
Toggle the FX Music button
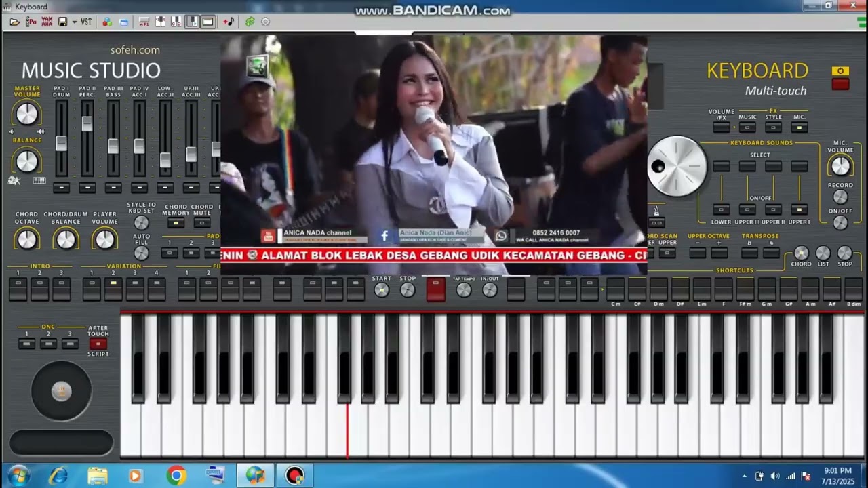coord(747,127)
